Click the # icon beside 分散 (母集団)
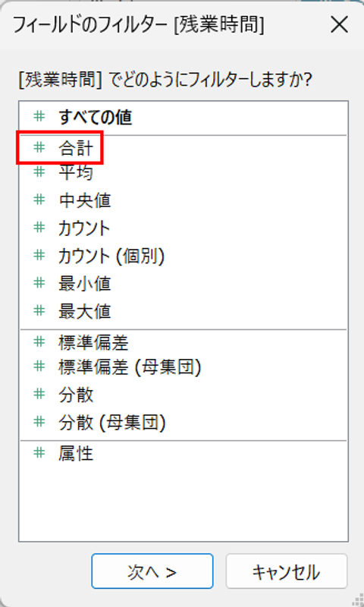The image size is (364, 607). pyautogui.click(x=39, y=421)
